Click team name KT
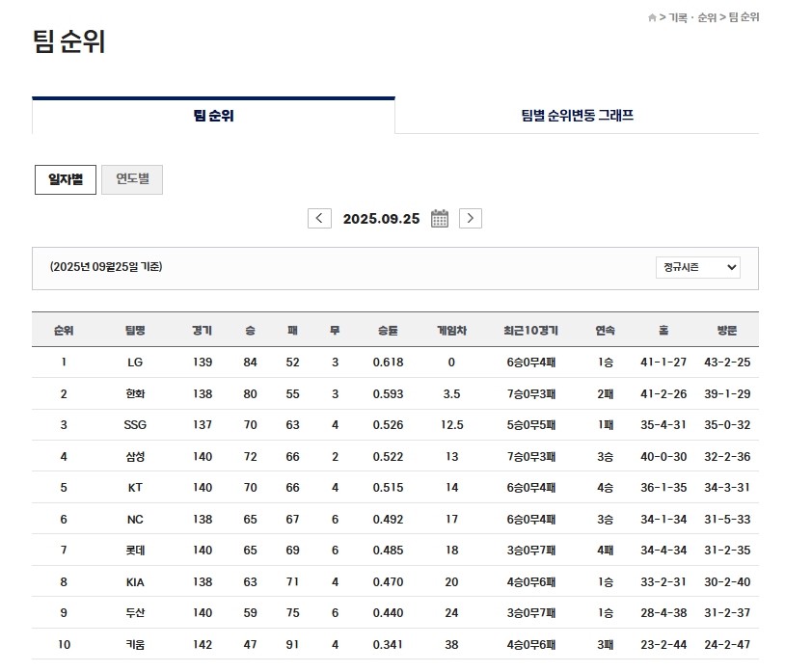 click(x=135, y=487)
